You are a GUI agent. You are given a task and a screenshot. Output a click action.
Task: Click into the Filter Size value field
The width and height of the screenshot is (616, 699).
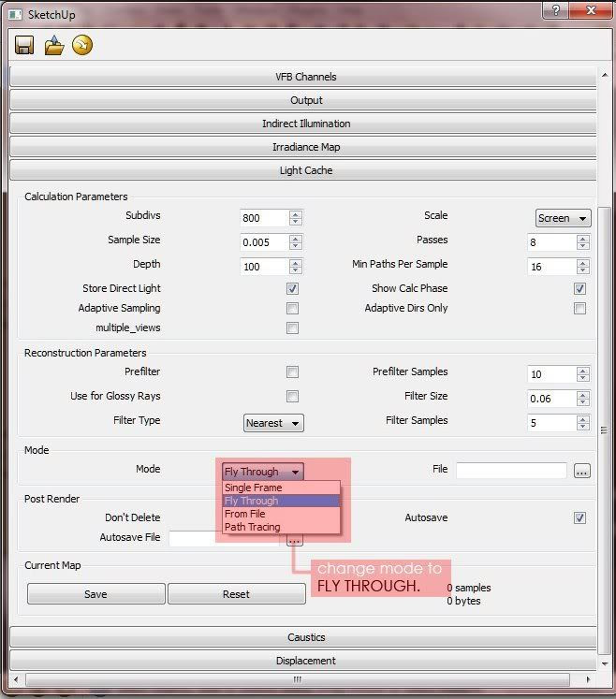tap(551, 399)
